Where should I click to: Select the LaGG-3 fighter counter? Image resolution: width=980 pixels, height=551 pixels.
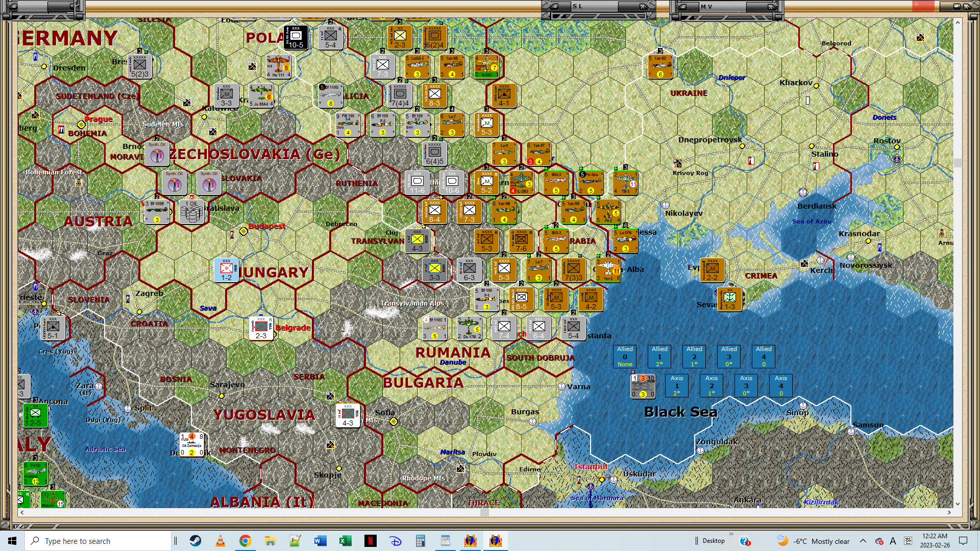pos(418,66)
